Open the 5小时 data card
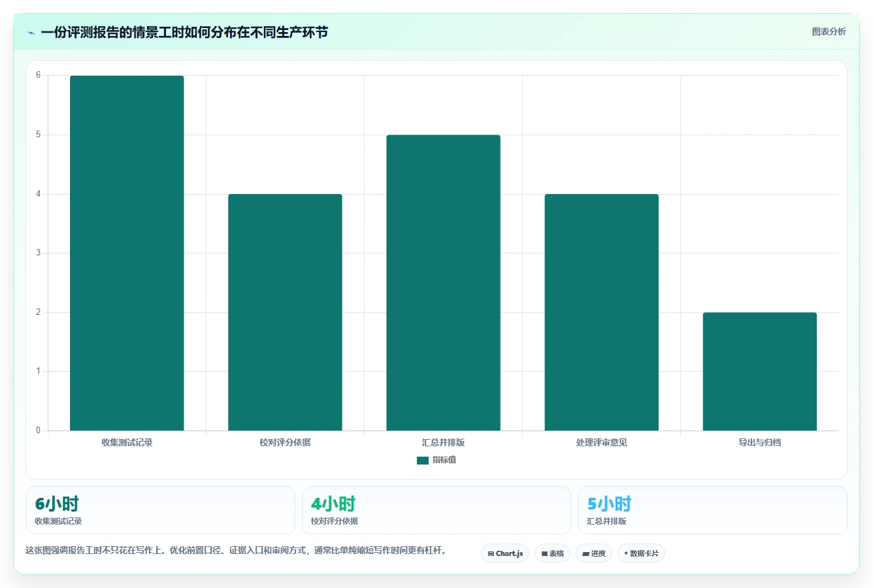The image size is (873, 588). pos(712,510)
